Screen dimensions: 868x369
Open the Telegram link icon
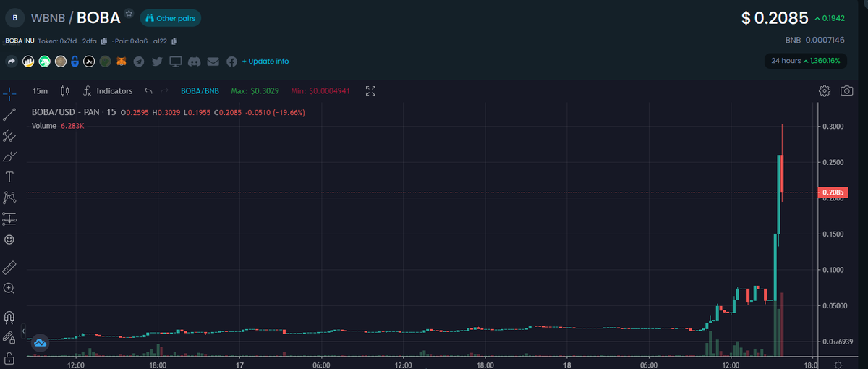point(139,61)
